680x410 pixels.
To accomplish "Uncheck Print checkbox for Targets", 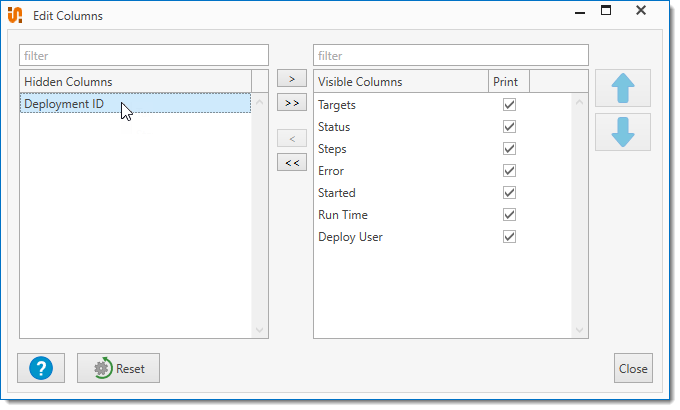I will [509, 105].
